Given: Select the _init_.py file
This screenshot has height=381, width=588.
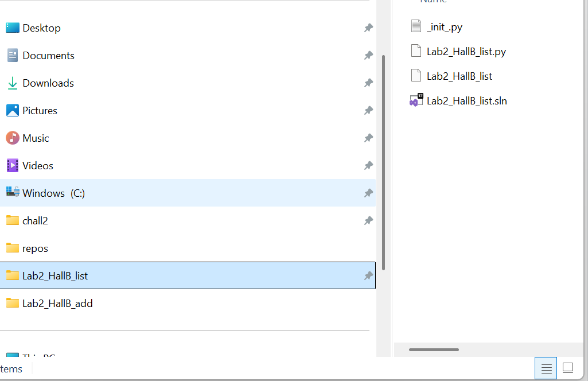Looking at the screenshot, I should (x=445, y=26).
